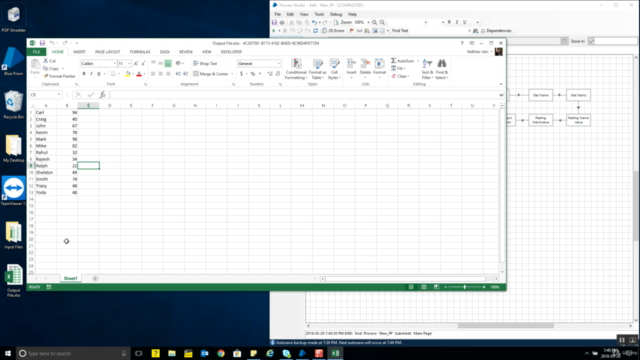The image size is (640, 360).
Task: Open Excel from the Windows taskbar
Action: pos(335,353)
